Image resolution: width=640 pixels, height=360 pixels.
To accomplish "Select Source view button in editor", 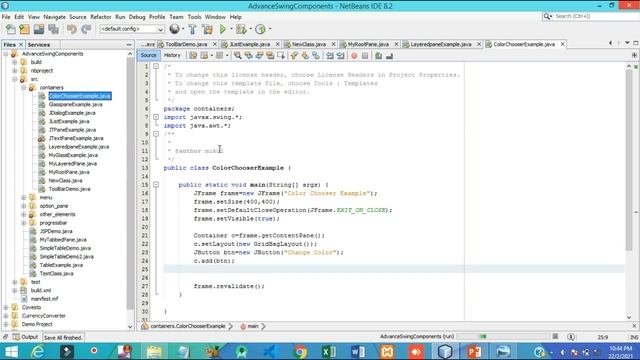I will (x=148, y=55).
